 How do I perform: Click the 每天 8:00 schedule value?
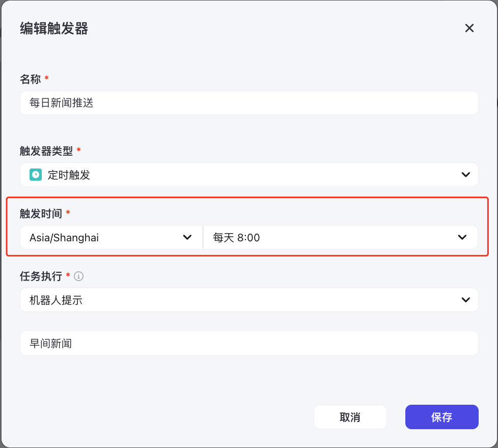pos(236,237)
